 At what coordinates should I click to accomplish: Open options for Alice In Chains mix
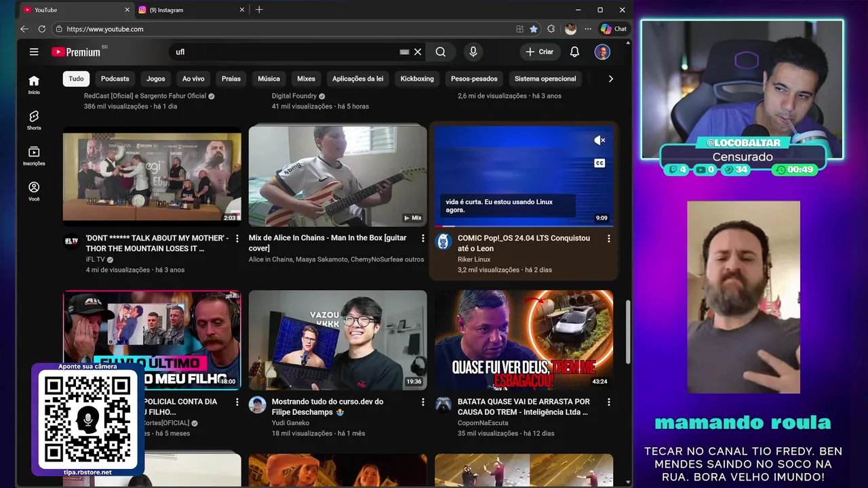pyautogui.click(x=422, y=239)
